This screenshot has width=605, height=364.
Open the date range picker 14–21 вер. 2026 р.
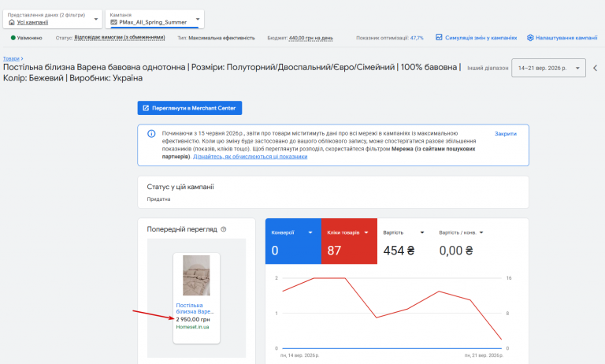548,68
